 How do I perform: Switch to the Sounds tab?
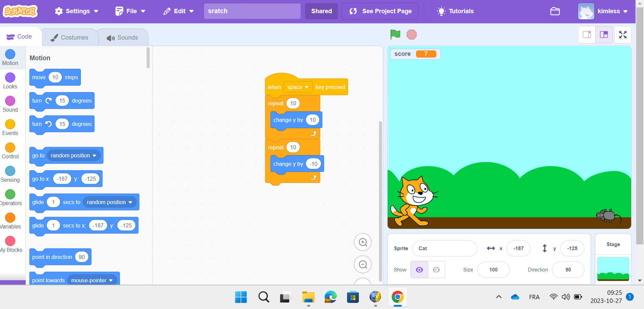coord(123,38)
